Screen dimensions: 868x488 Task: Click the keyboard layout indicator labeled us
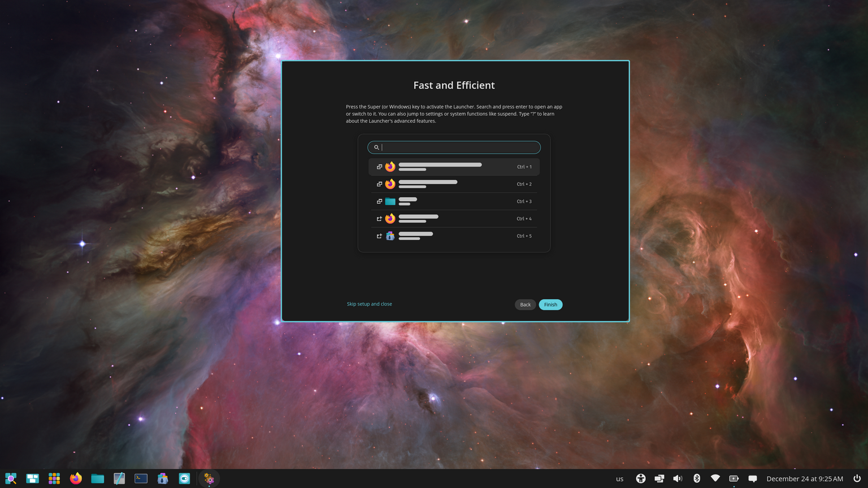(619, 478)
